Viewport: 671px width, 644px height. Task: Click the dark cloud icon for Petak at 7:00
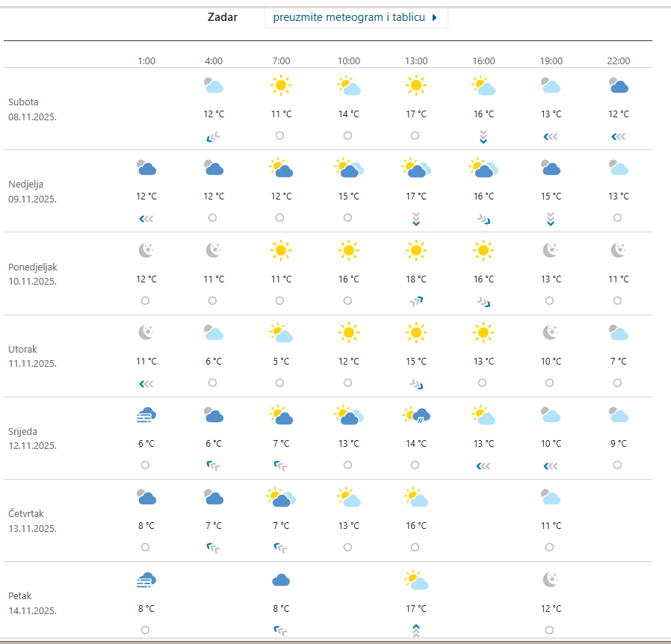[281, 580]
